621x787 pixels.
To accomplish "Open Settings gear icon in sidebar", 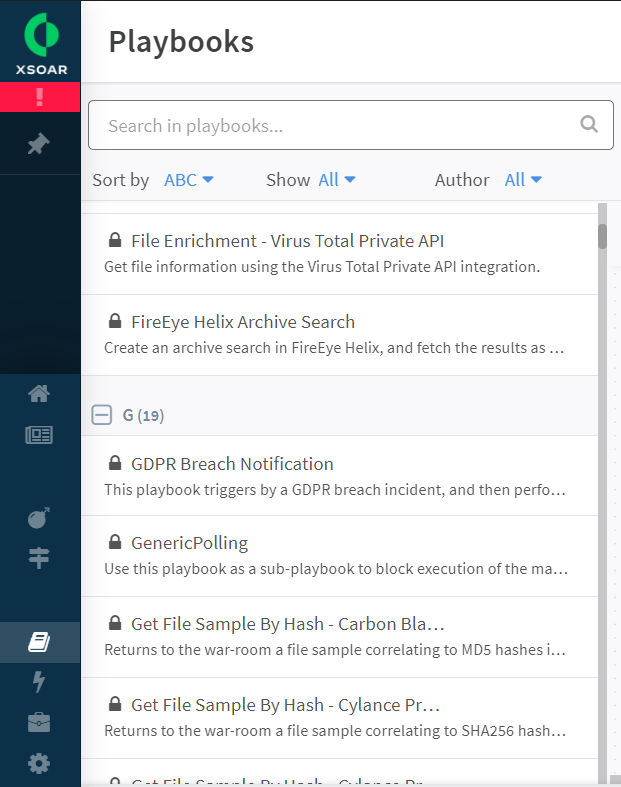I will (39, 763).
